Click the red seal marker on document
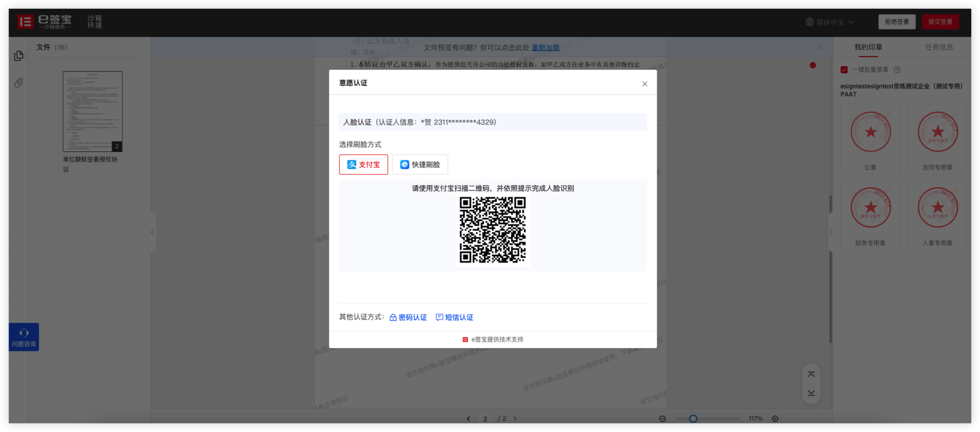 (x=812, y=65)
